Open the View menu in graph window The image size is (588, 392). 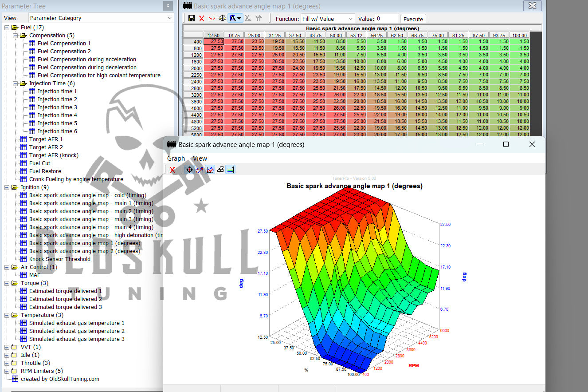(200, 158)
